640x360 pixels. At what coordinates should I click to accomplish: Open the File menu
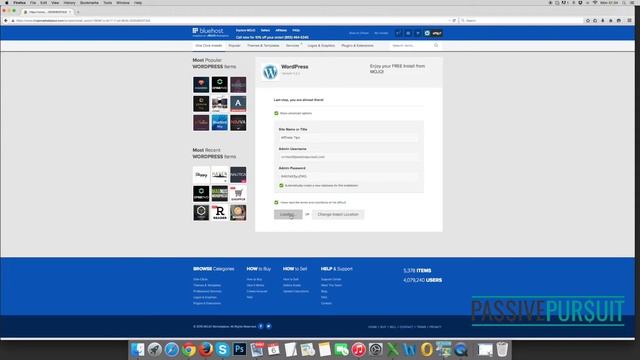tap(33, 3)
